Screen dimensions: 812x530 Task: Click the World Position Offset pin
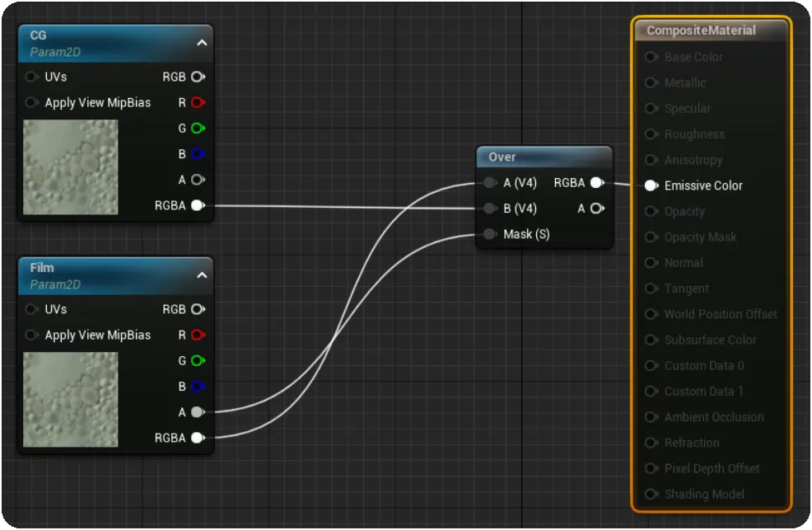(651, 315)
